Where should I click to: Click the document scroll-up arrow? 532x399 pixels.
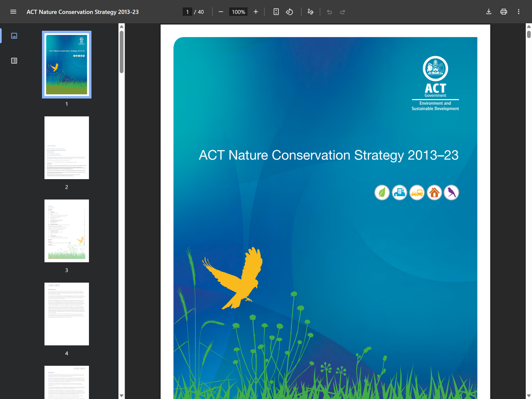coord(529,27)
